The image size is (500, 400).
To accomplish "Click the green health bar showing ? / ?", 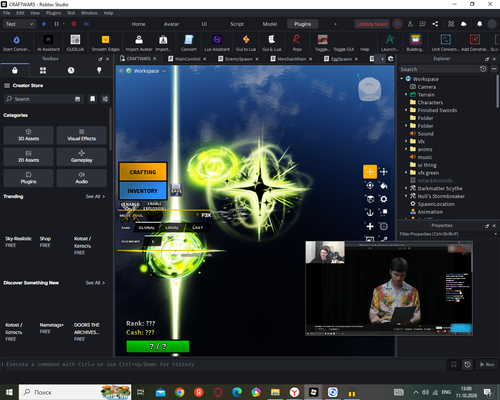I will coord(158,346).
